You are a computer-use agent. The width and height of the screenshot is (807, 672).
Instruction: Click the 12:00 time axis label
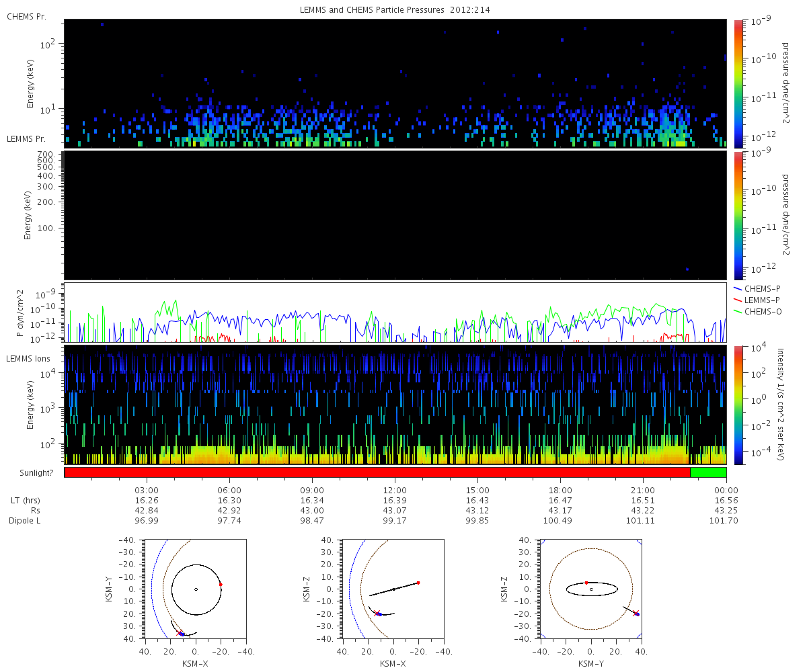pyautogui.click(x=395, y=490)
